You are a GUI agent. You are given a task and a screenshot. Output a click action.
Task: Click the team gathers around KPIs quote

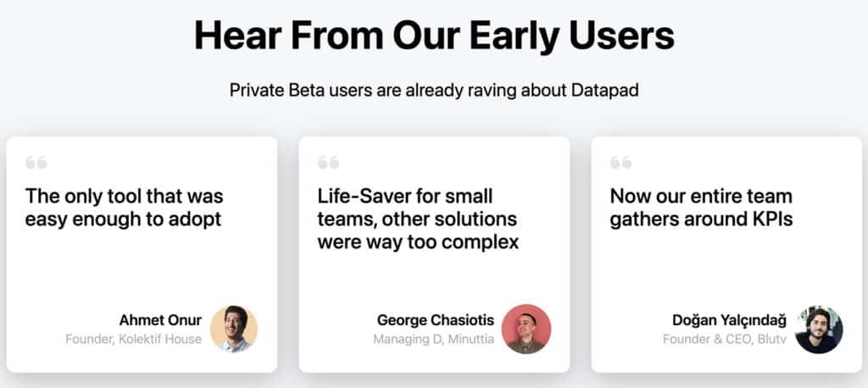pyautogui.click(x=701, y=208)
